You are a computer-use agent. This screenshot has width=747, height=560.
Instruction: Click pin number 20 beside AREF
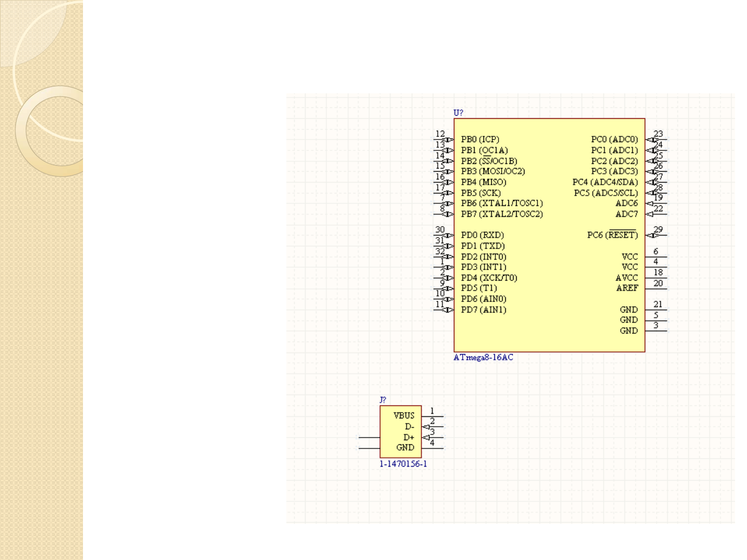(x=658, y=283)
